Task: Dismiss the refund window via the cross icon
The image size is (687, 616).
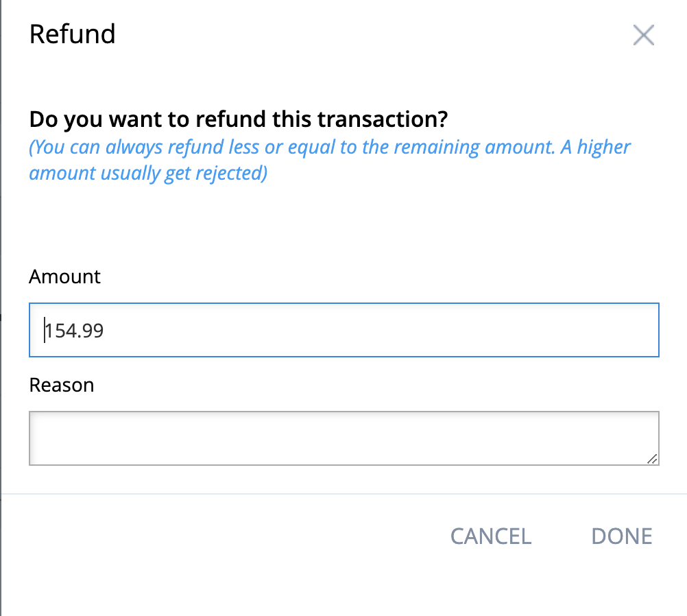Action: tap(643, 35)
